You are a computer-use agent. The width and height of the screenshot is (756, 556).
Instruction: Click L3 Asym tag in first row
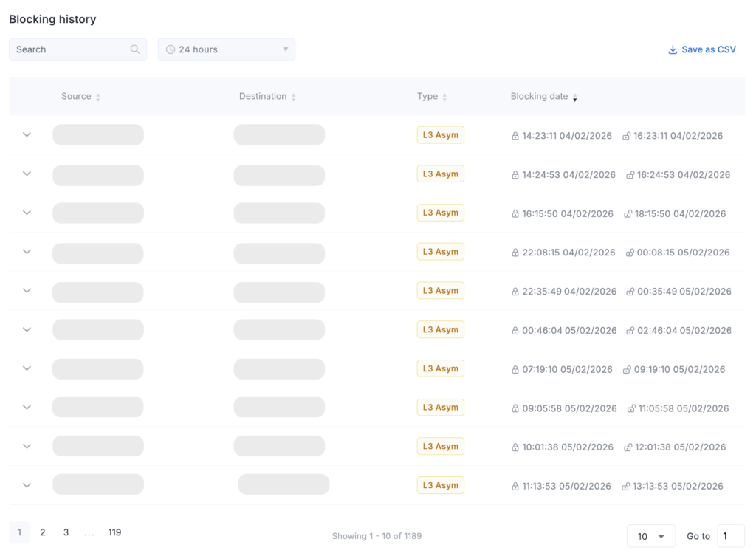pos(440,135)
